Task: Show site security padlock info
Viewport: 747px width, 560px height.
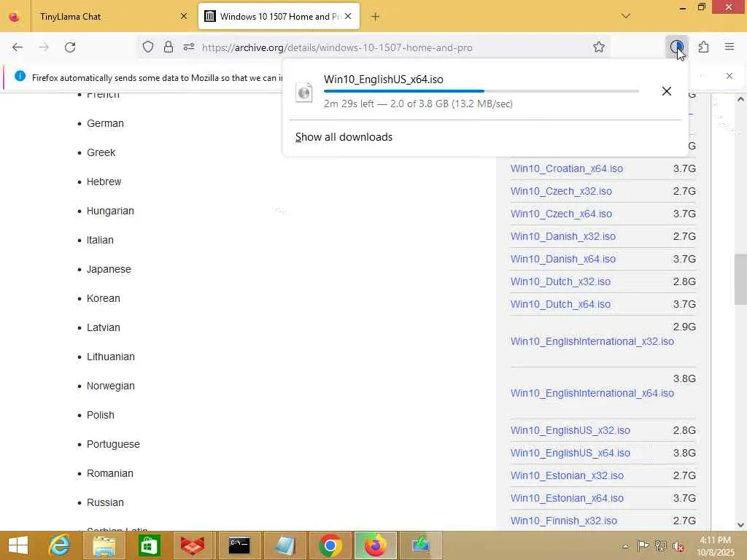Action: click(x=169, y=47)
